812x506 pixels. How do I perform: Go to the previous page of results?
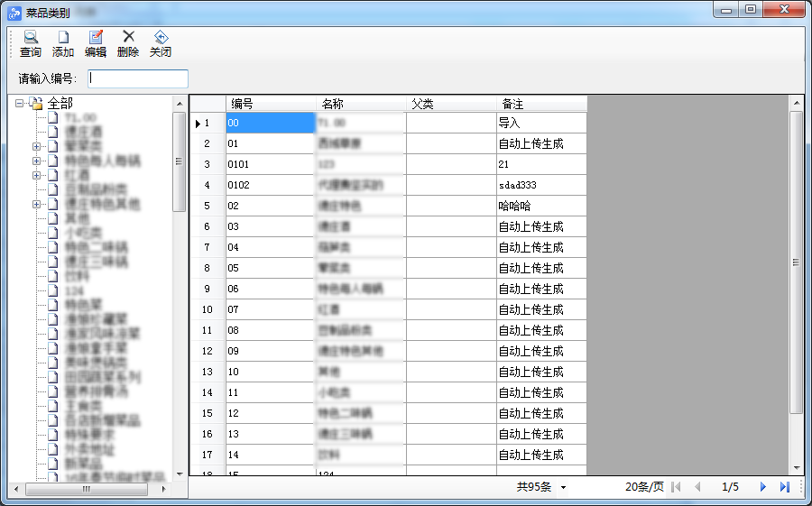697,487
